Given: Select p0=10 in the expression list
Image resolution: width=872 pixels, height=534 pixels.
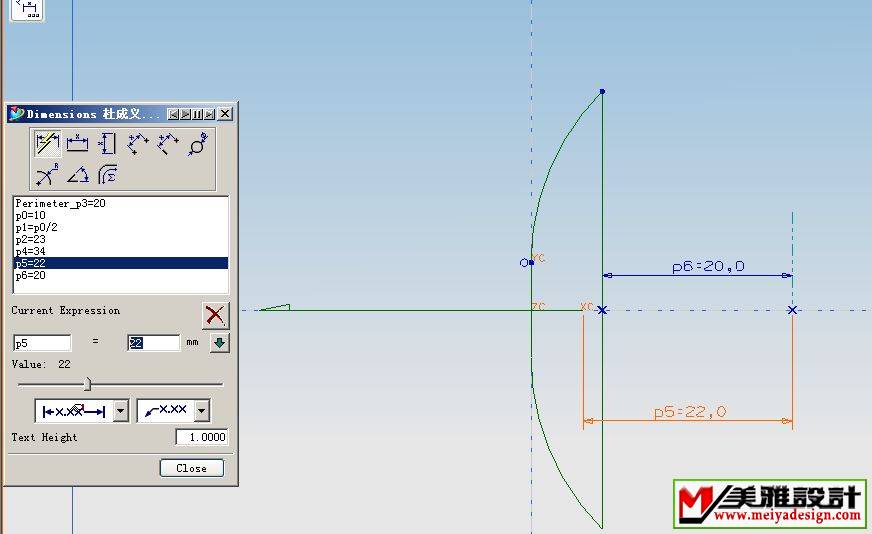Looking at the screenshot, I should pyautogui.click(x=120, y=215).
